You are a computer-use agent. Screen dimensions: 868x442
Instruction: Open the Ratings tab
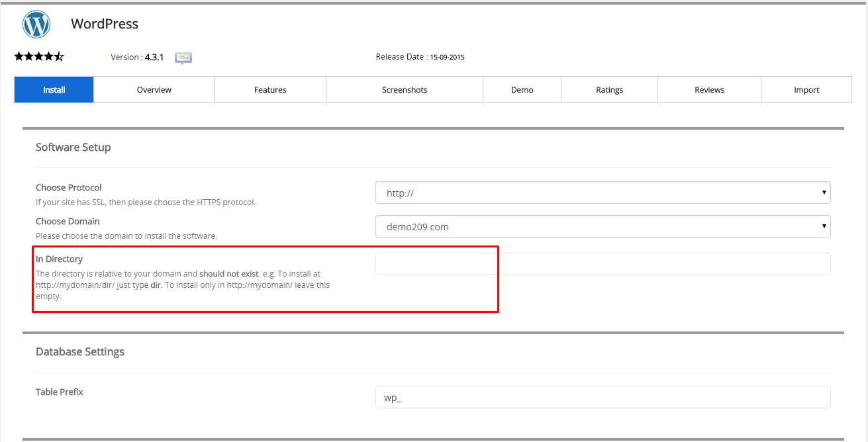pos(610,90)
